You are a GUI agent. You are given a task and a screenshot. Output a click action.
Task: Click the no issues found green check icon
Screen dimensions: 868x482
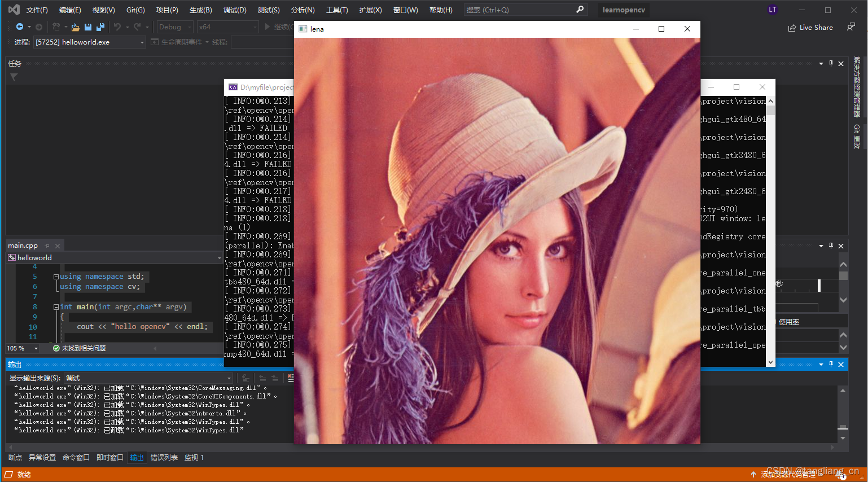coord(56,348)
